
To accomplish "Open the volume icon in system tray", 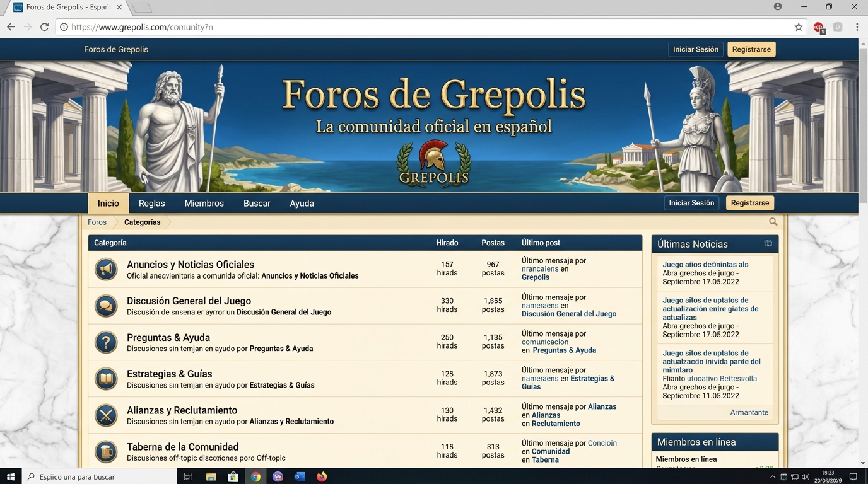I will [x=806, y=477].
